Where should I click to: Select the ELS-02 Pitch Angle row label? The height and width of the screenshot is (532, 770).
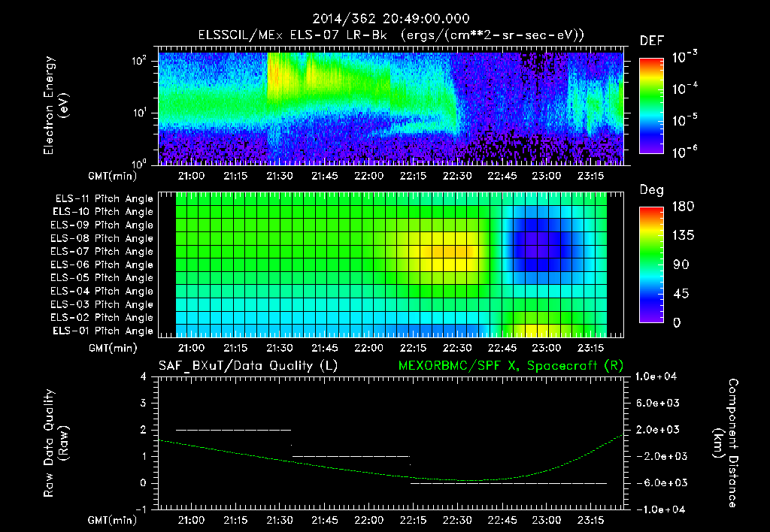point(102,318)
